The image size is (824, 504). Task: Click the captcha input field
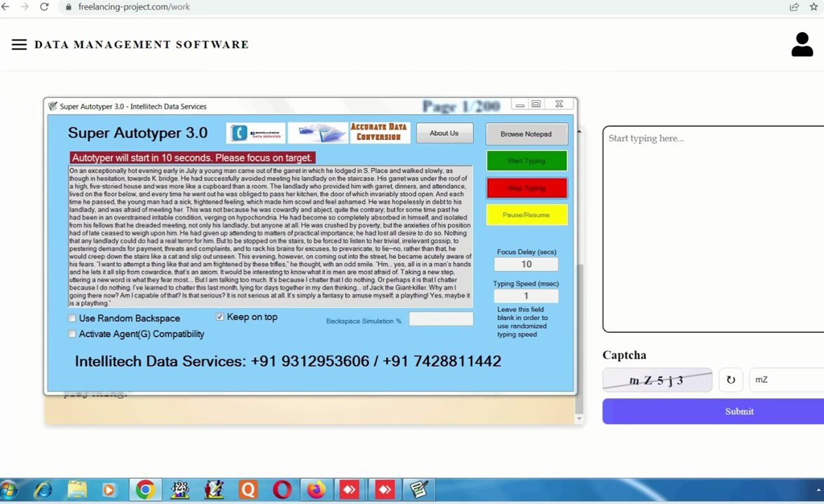[x=786, y=379]
